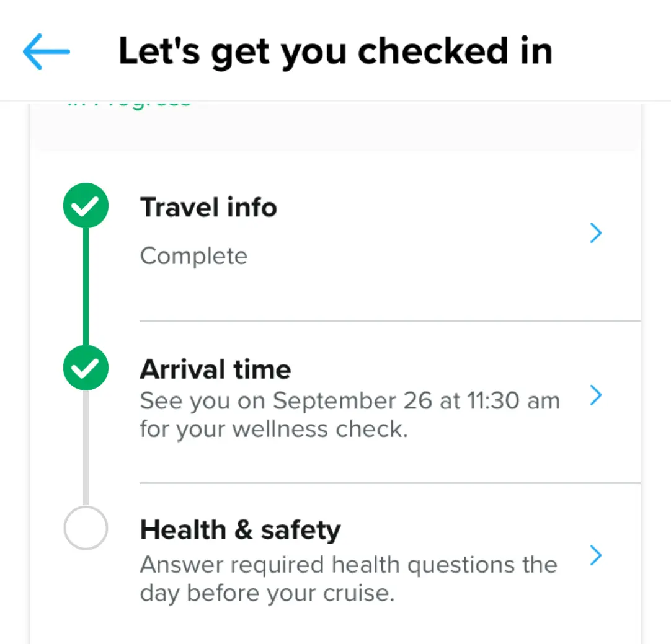Tap the green checkmark beside Travel info
671x644 pixels.
click(86, 205)
